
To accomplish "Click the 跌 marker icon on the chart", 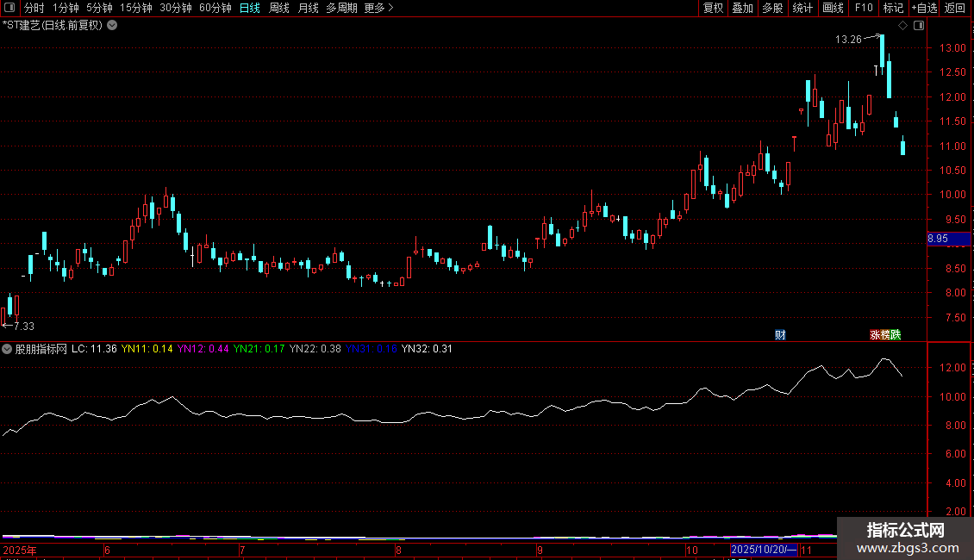I will tap(895, 334).
